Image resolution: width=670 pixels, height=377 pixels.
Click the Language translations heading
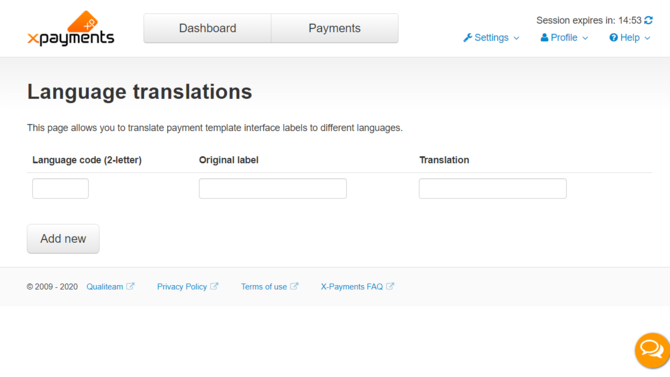pyautogui.click(x=140, y=92)
